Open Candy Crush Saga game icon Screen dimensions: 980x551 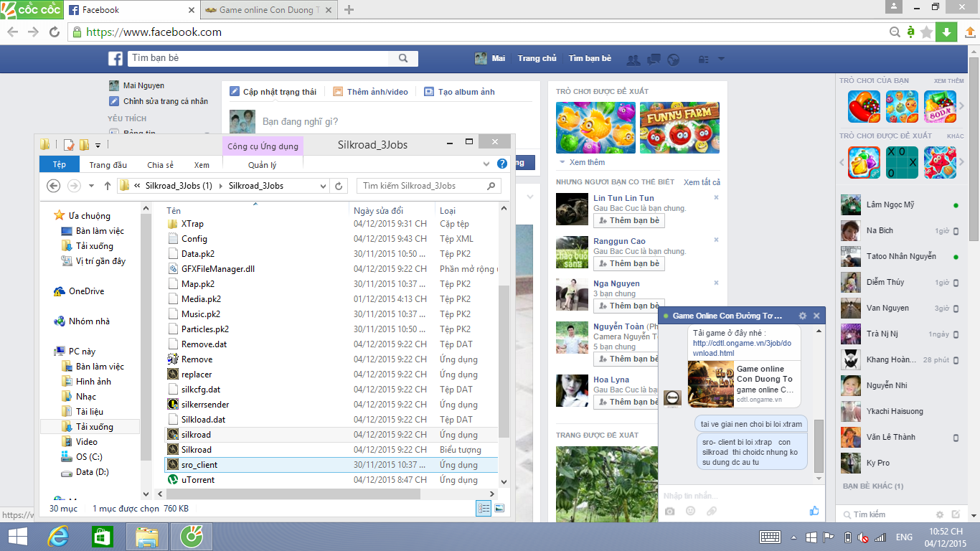pos(864,106)
